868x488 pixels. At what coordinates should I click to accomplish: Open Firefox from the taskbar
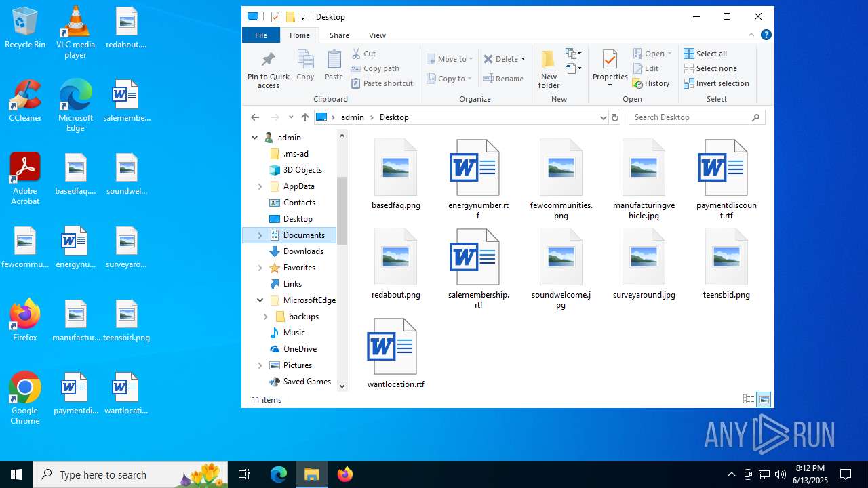point(345,474)
